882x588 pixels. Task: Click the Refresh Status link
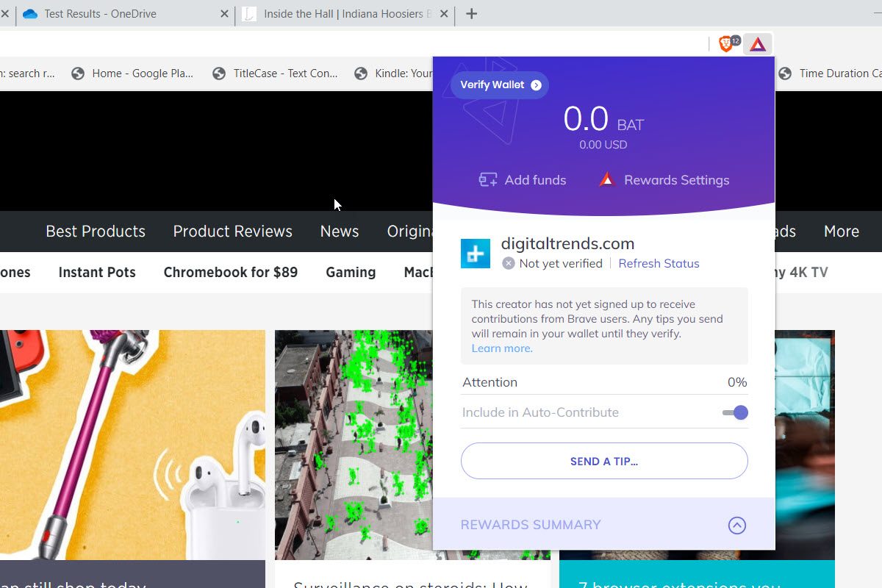[x=659, y=263]
